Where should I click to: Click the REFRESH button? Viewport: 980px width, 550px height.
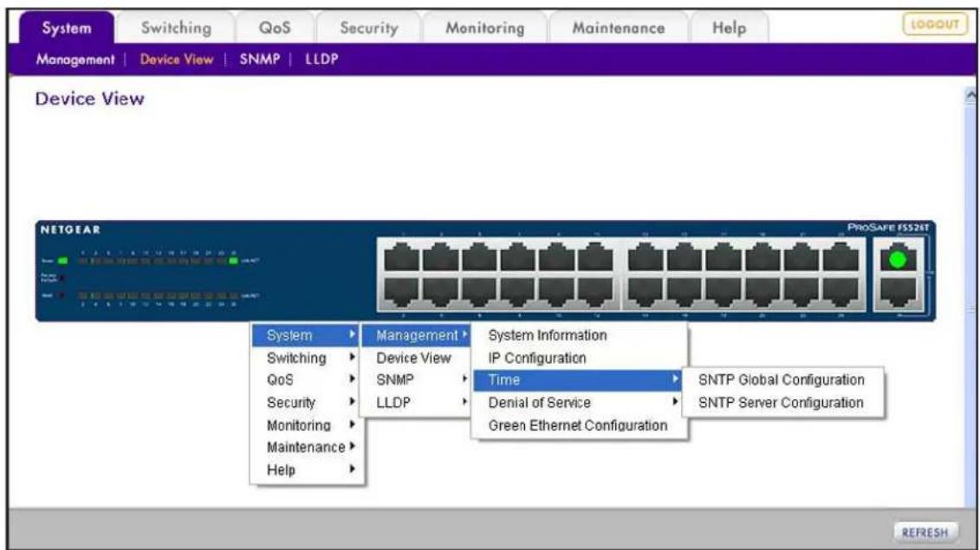click(925, 533)
